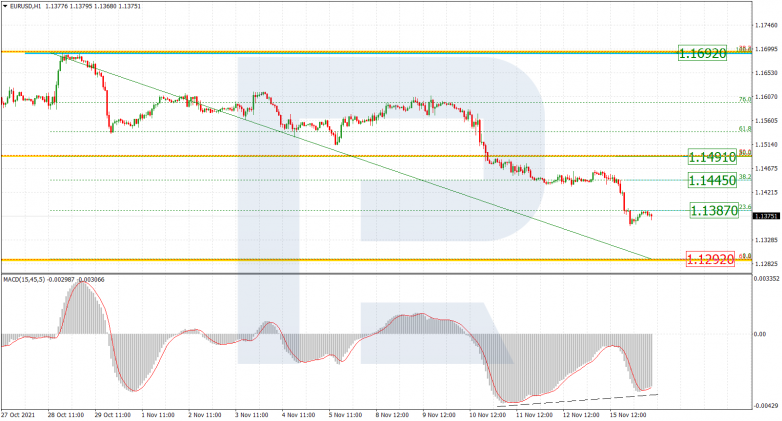
Task: Click the 1 Nov 11:00 time label
Action: pyautogui.click(x=158, y=415)
